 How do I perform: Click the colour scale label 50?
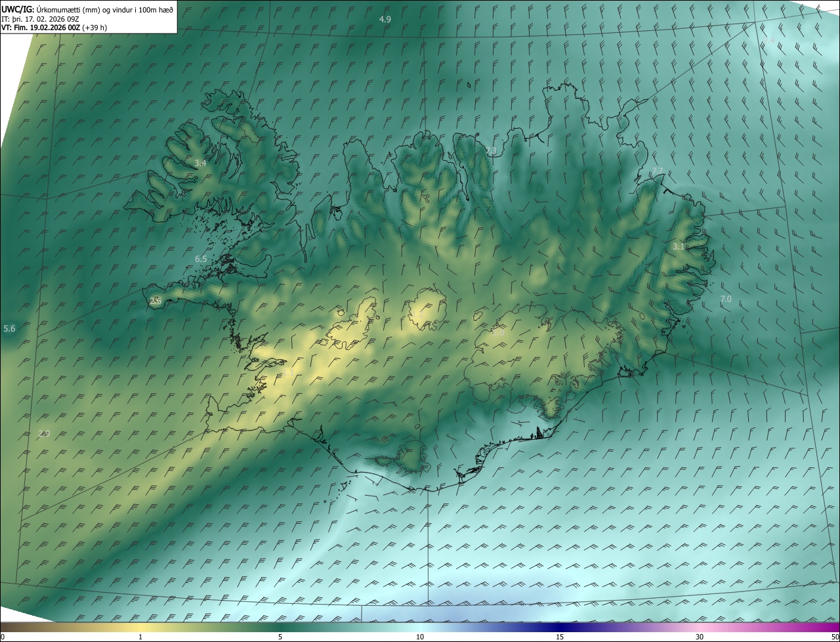[835, 637]
